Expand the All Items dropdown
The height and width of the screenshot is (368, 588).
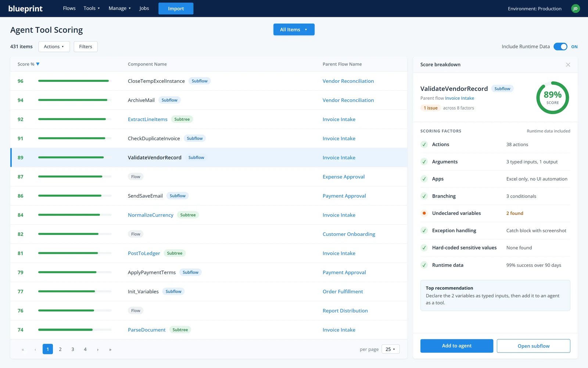[294, 29]
